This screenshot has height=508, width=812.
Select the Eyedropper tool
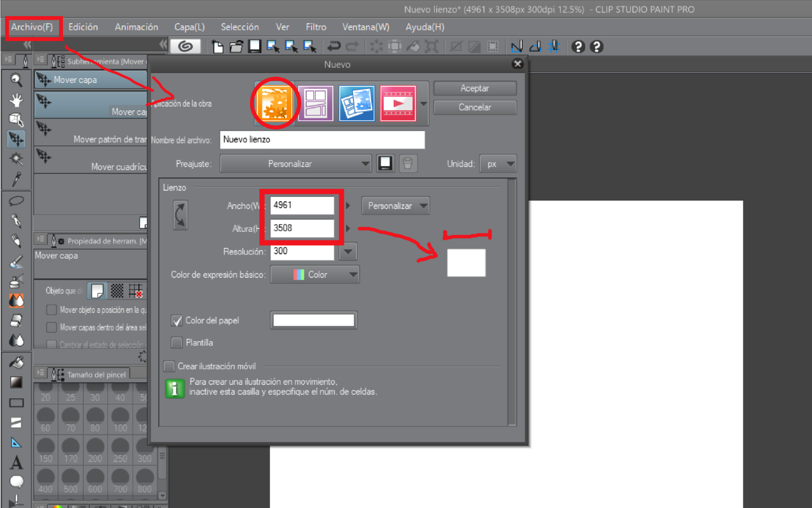click(x=16, y=179)
